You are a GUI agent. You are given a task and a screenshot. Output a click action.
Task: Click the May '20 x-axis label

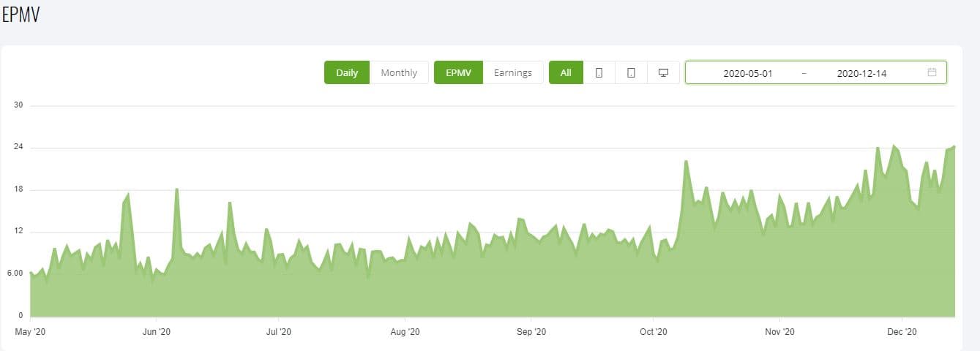(31, 332)
